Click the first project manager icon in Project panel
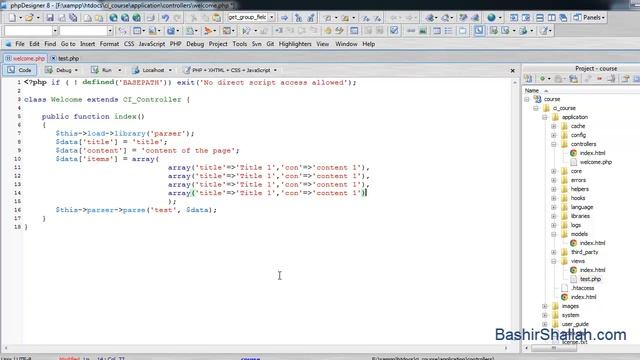The image size is (640, 360). 528,78
